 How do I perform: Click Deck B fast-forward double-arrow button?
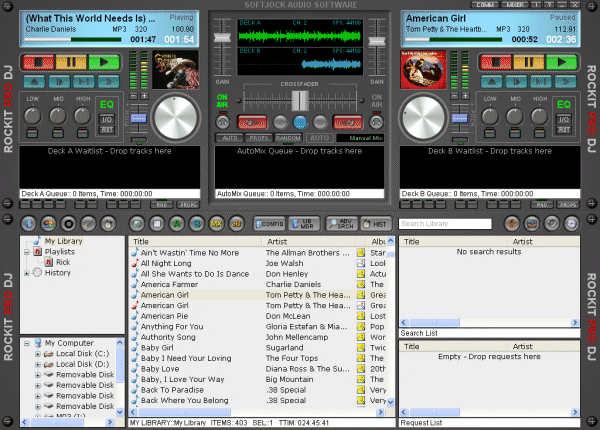[566, 81]
